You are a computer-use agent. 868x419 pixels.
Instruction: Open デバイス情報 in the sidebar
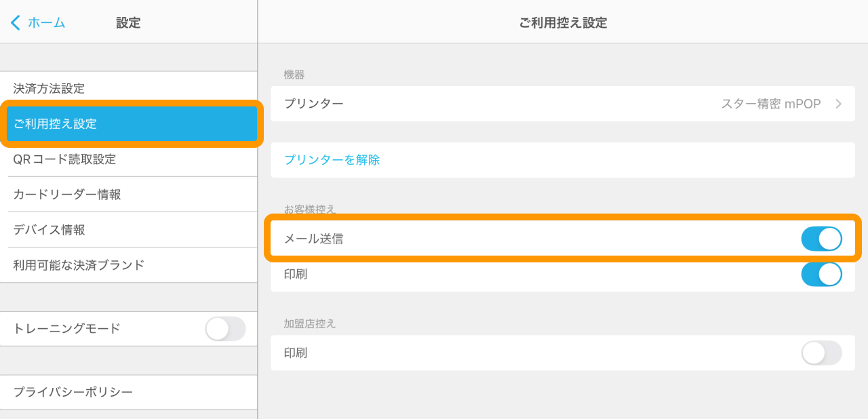50,230
